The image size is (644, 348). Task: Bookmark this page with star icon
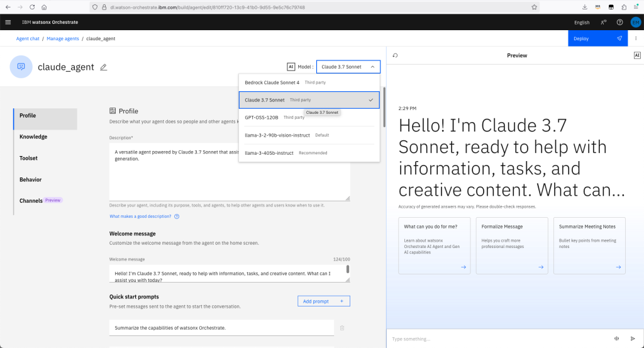[534, 7]
